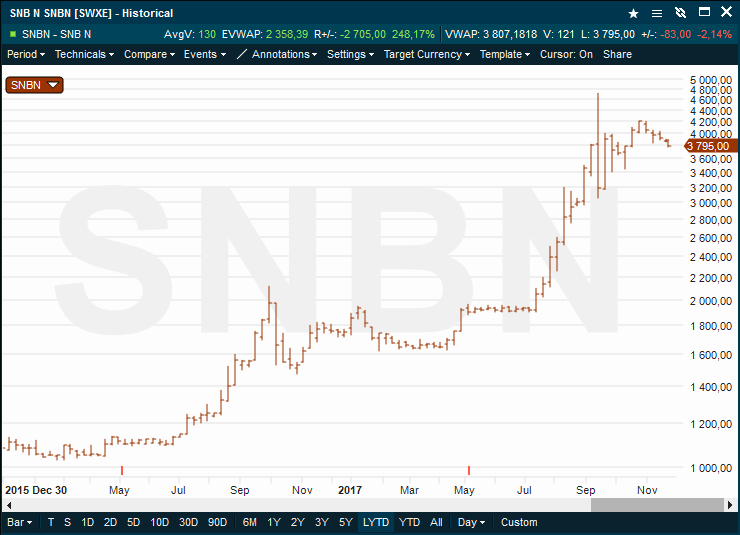Click the SNBN - SNB N symbol name

coord(57,34)
